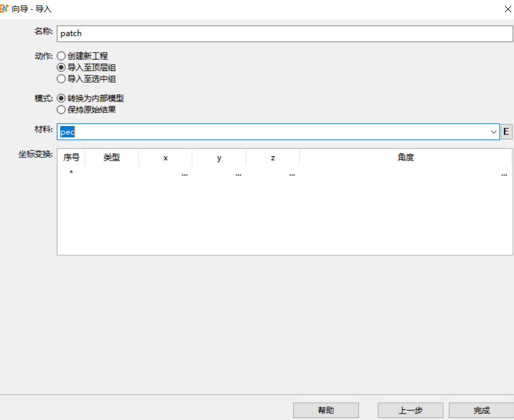This screenshot has width=514, height=420.
Task: Click the y column header
Action: click(x=219, y=158)
